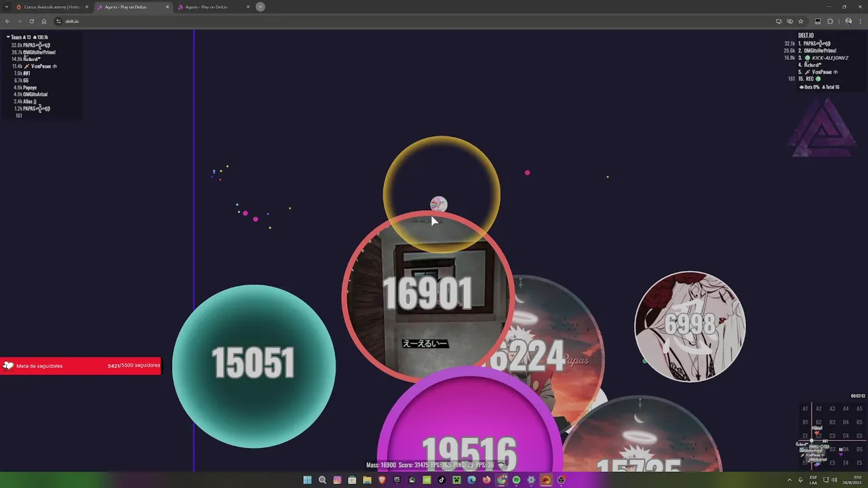
Task: Open Epic Games launcher from the taskbar
Action: click(397, 480)
